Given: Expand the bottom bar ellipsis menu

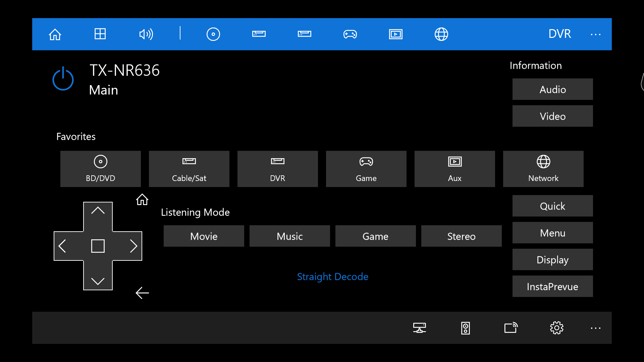Looking at the screenshot, I should click(x=595, y=328).
